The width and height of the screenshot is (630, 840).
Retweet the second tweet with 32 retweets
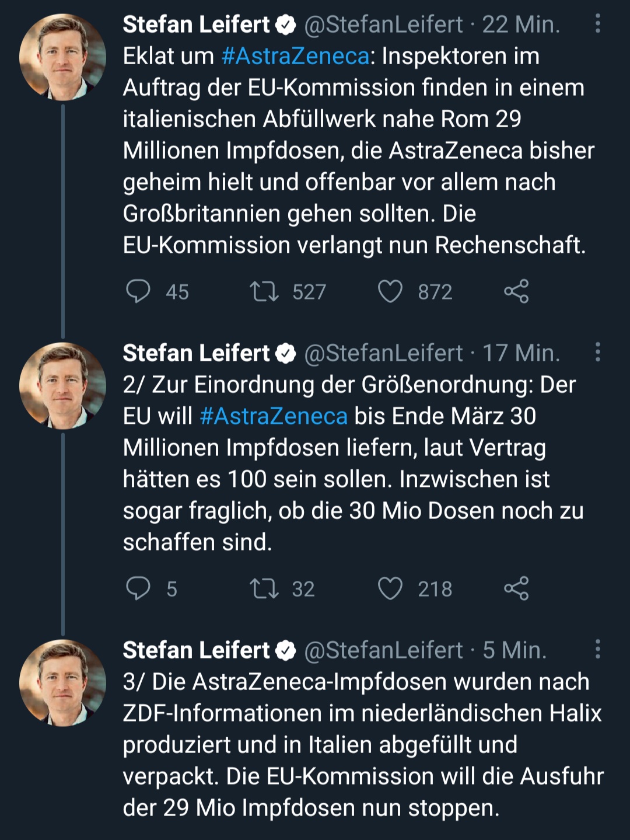pyautogui.click(x=264, y=588)
